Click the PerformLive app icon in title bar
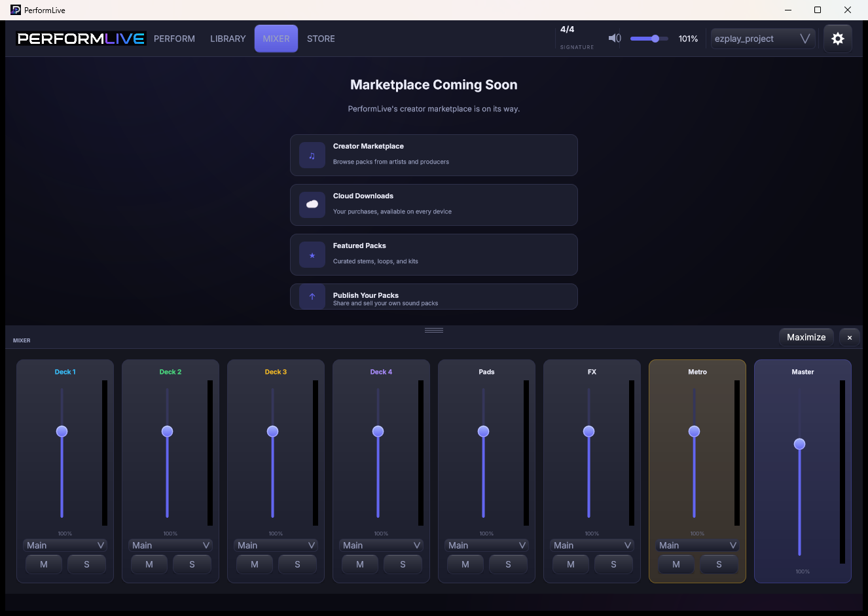Image resolution: width=868 pixels, height=616 pixels. pos(16,10)
